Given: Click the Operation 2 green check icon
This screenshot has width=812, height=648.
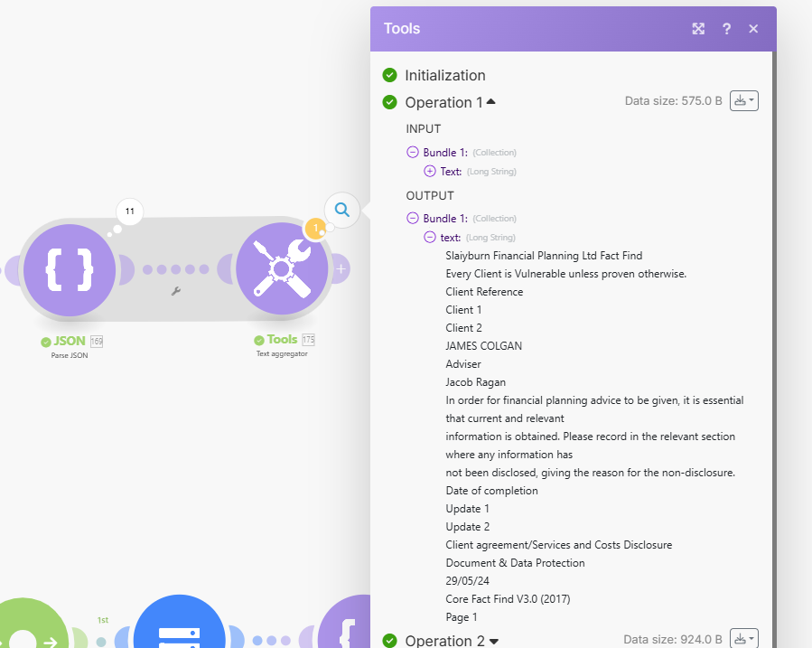Looking at the screenshot, I should click(x=389, y=640).
